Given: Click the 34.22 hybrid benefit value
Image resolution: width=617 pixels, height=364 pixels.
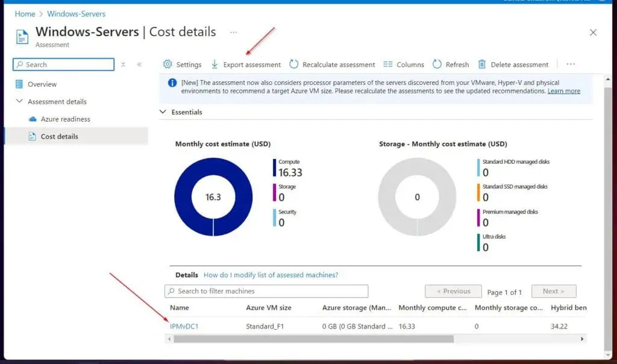Looking at the screenshot, I should [x=559, y=326].
